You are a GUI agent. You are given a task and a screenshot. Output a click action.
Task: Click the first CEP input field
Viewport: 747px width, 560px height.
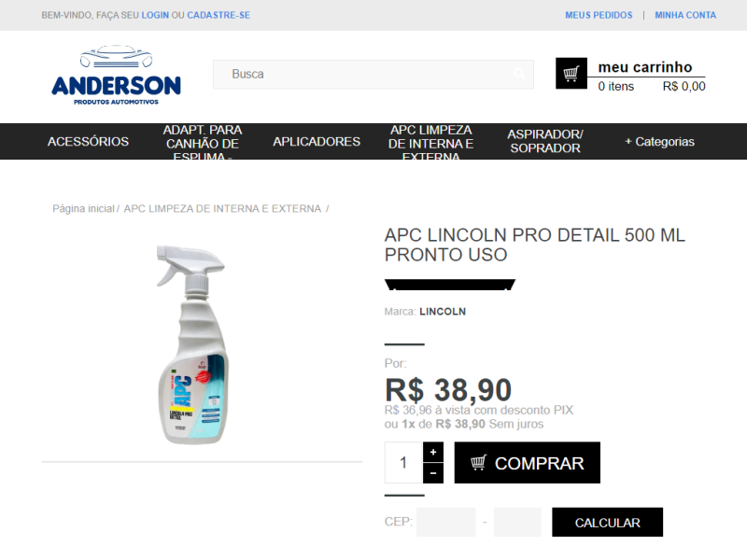tap(446, 522)
